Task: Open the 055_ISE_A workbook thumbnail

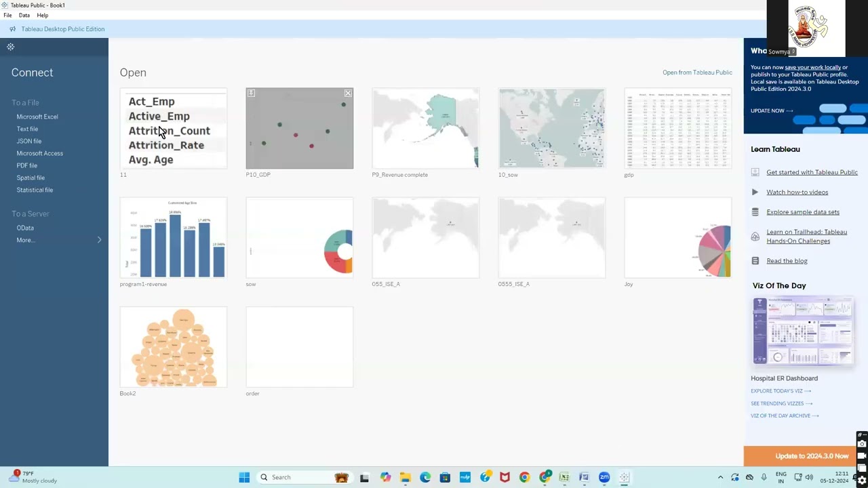Action: point(426,238)
